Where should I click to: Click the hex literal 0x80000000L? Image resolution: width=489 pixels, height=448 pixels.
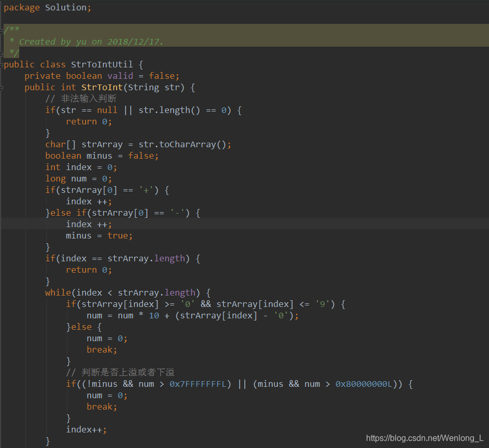(364, 384)
